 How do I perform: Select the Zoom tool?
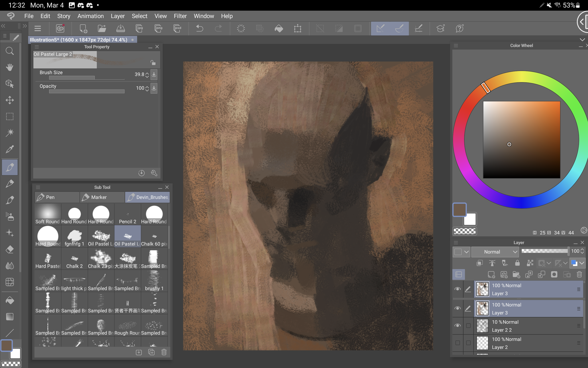tap(10, 51)
